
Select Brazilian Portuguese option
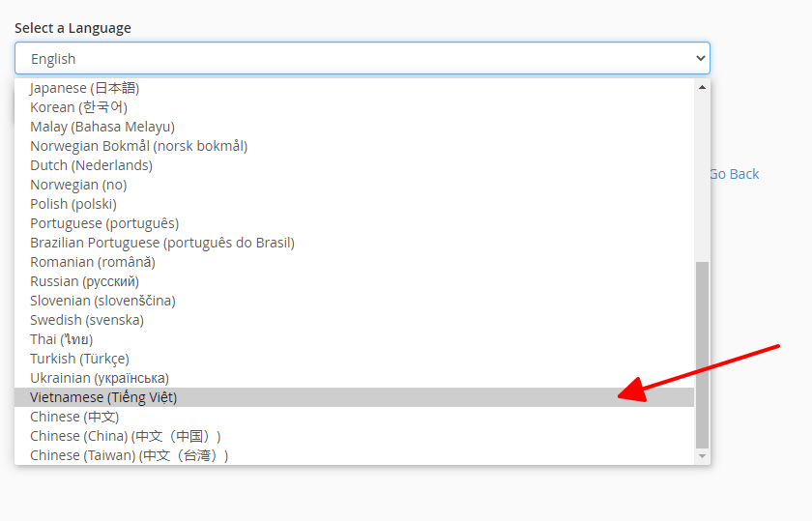pos(161,243)
